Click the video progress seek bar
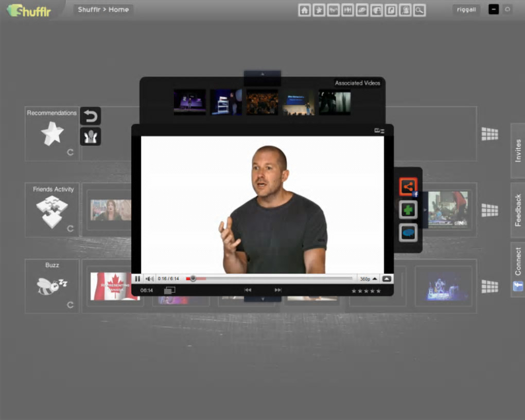Viewport: 525px width, 420px height. (269, 278)
